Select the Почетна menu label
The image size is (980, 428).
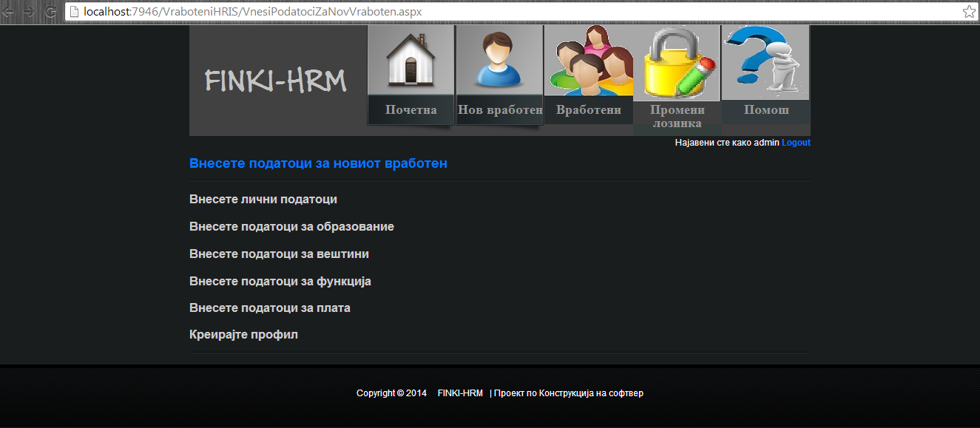pyautogui.click(x=410, y=110)
